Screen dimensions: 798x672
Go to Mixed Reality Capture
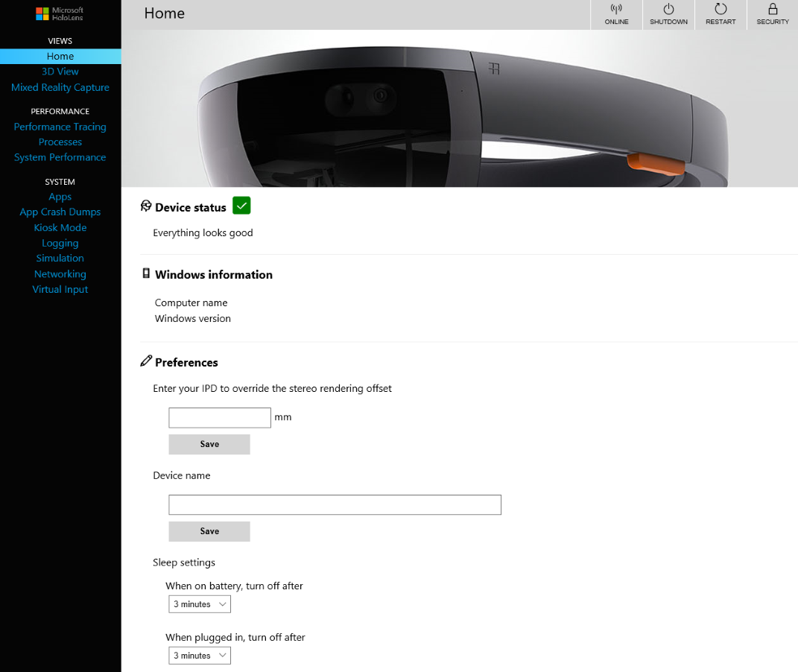coord(60,87)
